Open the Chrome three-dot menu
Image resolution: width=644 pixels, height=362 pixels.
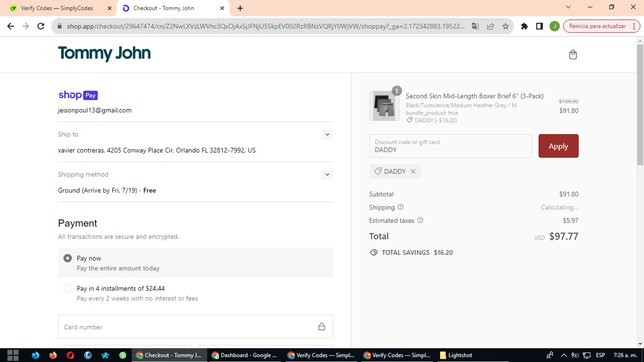634,26
